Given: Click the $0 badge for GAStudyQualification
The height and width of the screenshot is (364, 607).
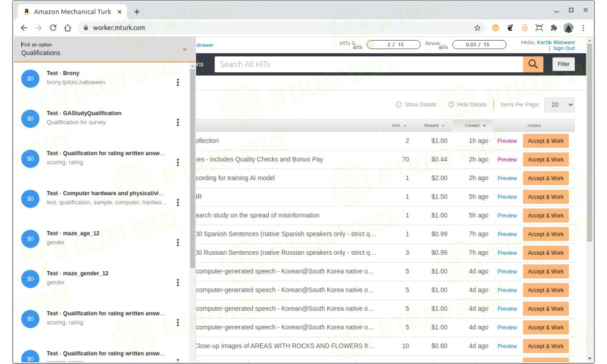Looking at the screenshot, I should coord(30,119).
